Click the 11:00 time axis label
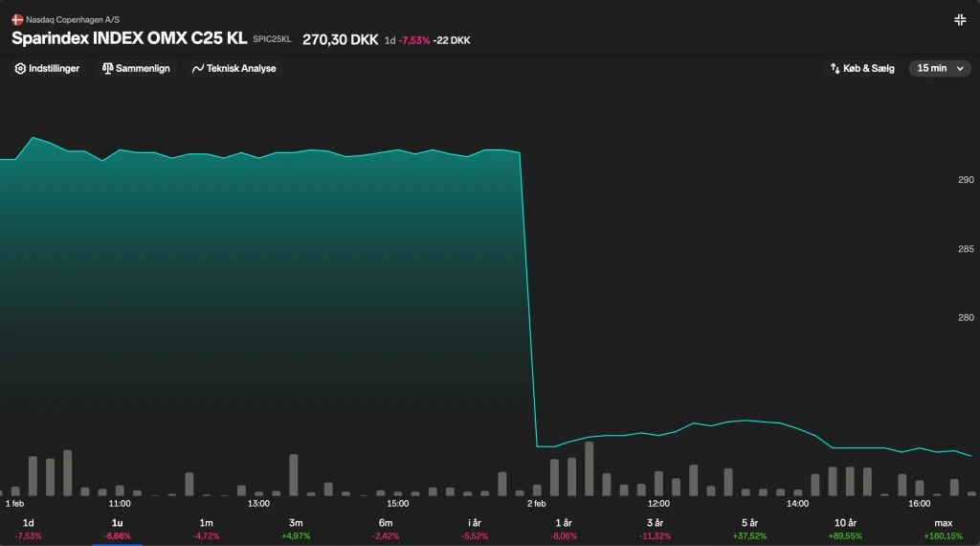980x546 pixels. pyautogui.click(x=120, y=504)
